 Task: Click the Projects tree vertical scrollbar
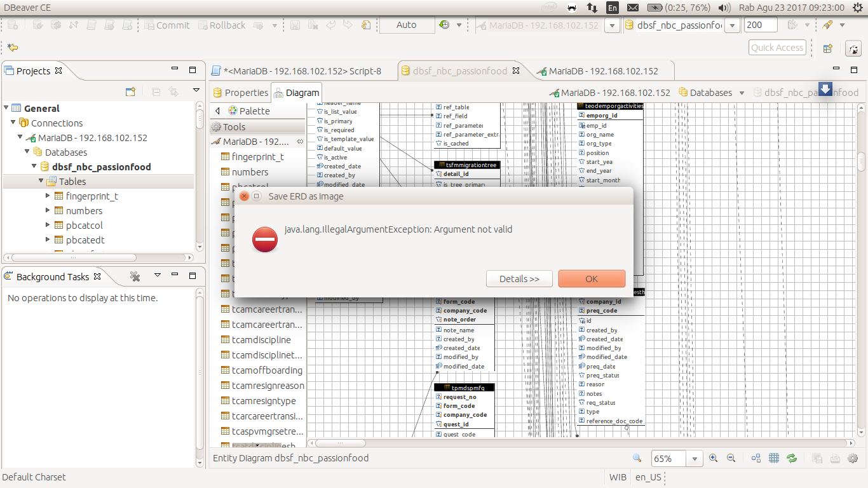pyautogui.click(x=200, y=177)
